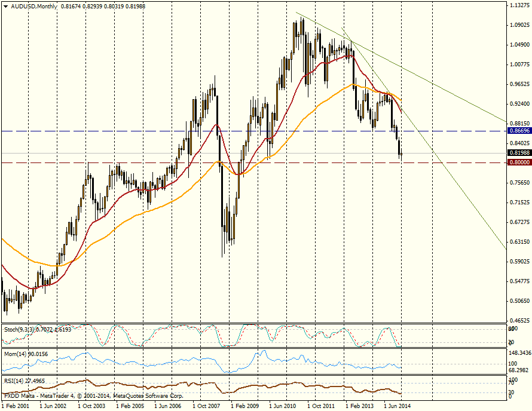Click the FXDD Malta MetaTrader 4 copyright text
Image resolution: width=532 pixels, height=411 pixels.
93,395
